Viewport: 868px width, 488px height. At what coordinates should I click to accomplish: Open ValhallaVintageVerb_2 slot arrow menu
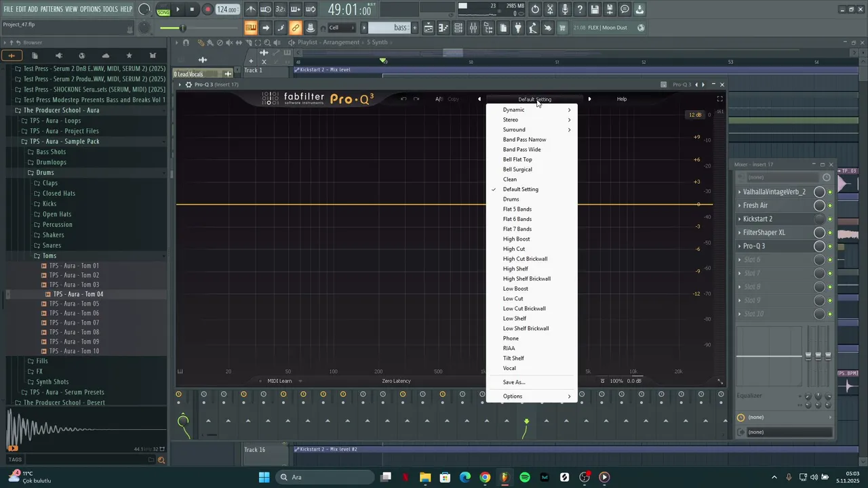740,192
